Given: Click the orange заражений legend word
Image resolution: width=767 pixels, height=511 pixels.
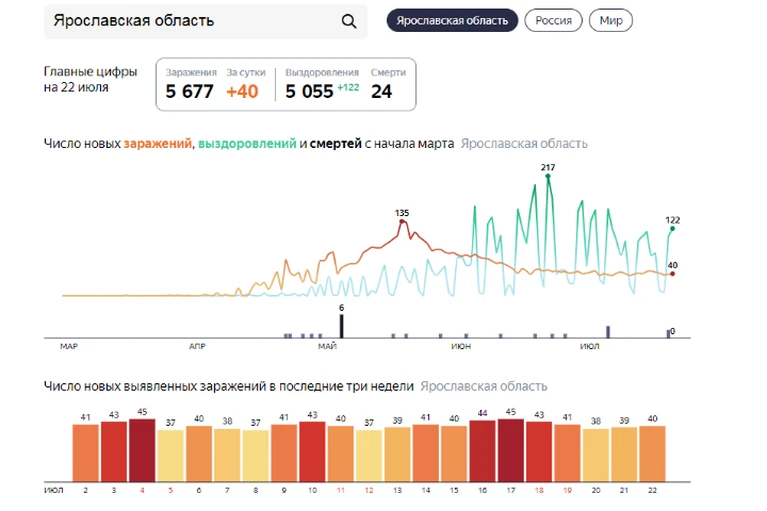Looking at the screenshot, I should click(158, 143).
